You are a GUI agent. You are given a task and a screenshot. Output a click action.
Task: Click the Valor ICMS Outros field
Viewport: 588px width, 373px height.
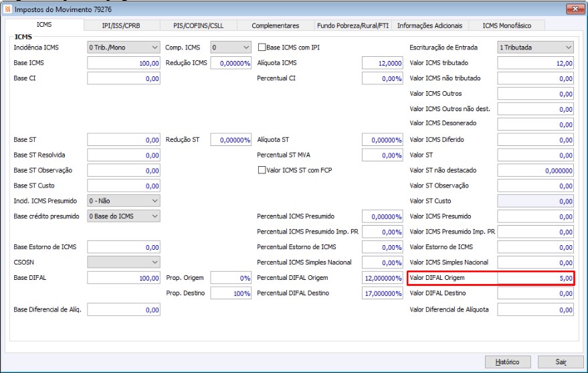[x=536, y=94]
